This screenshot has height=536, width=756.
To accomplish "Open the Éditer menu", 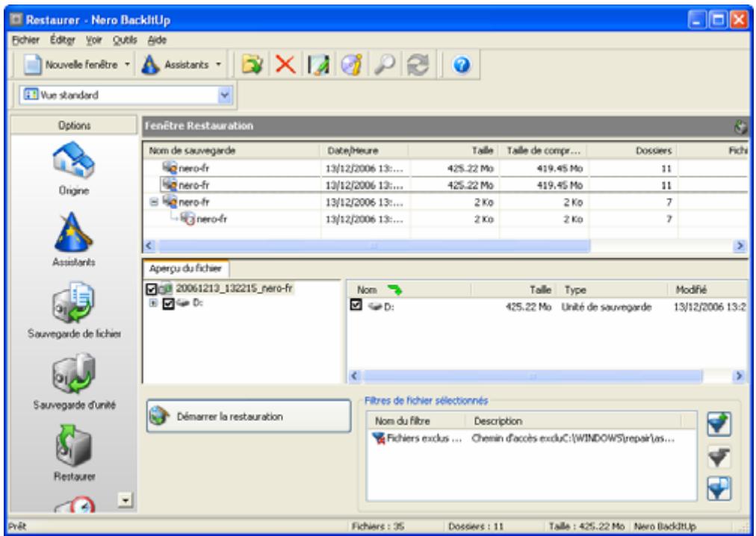I will coord(63,40).
